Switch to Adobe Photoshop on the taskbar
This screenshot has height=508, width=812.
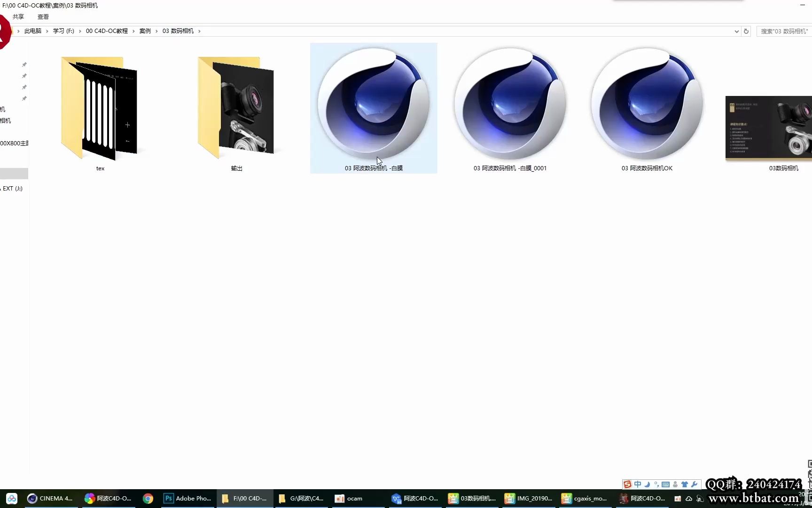point(188,499)
